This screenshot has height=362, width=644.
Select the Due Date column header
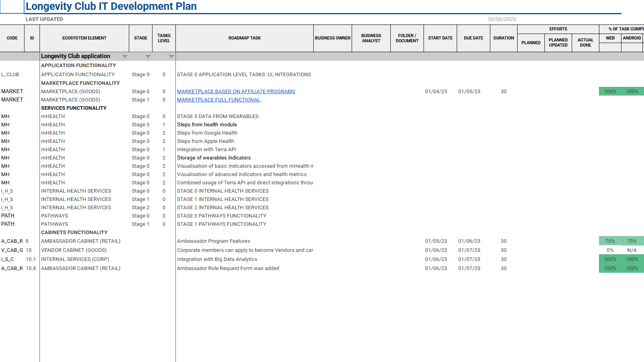point(473,38)
